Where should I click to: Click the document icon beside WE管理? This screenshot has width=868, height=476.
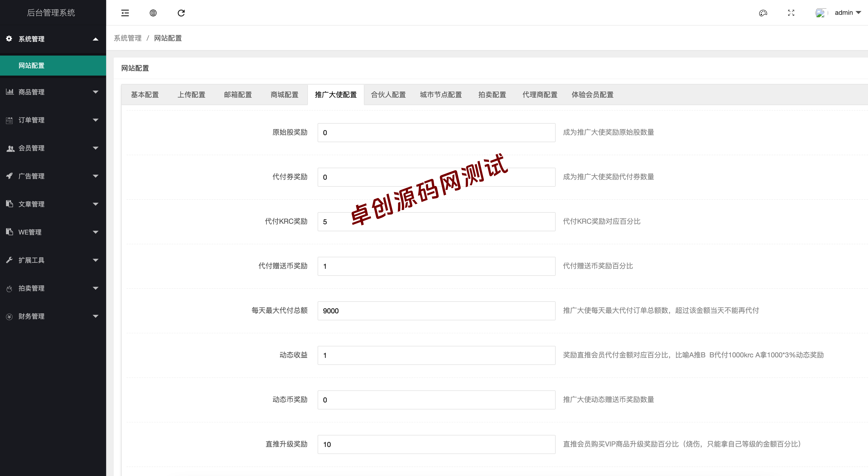(10, 232)
